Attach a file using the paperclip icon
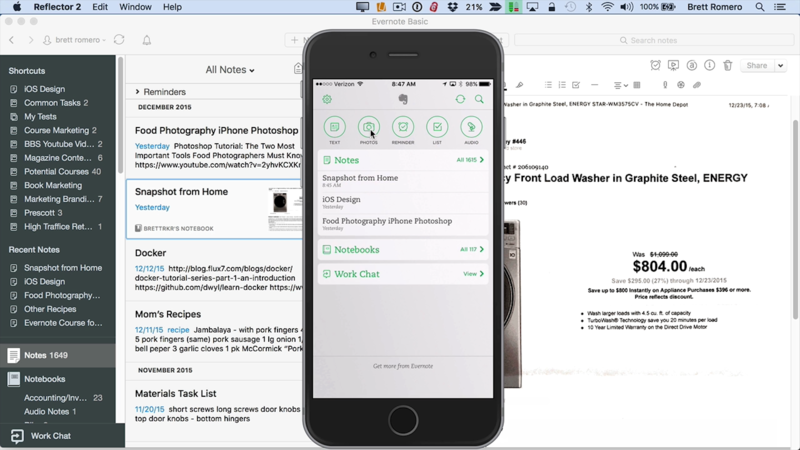 pos(697,85)
